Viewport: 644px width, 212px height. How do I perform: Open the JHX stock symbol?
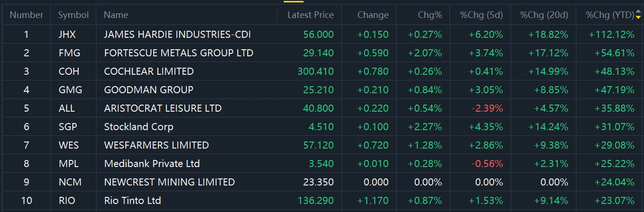[66, 35]
